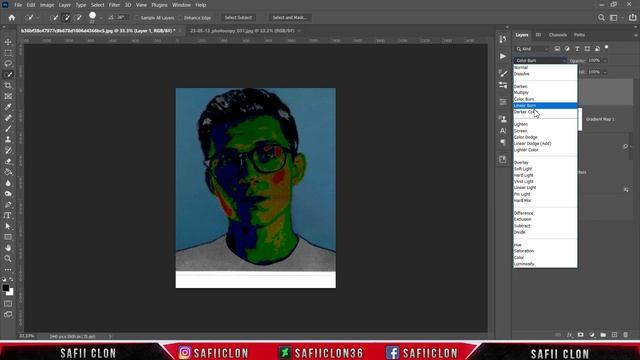Choose New selection mode in options bar
Screen dimensions: 640x360
click(54, 18)
